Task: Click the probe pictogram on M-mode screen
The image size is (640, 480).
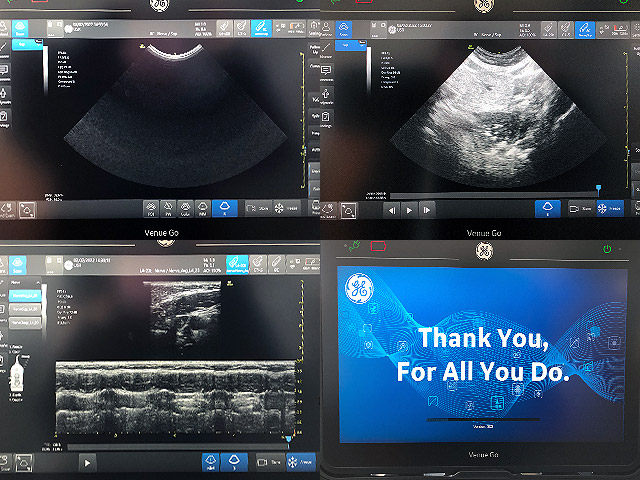Action: coord(16,374)
